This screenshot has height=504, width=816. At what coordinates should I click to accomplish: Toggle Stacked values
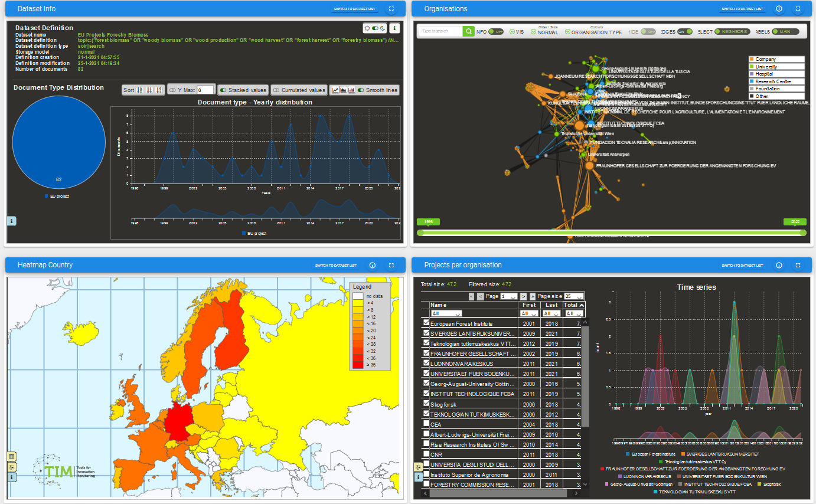click(223, 90)
